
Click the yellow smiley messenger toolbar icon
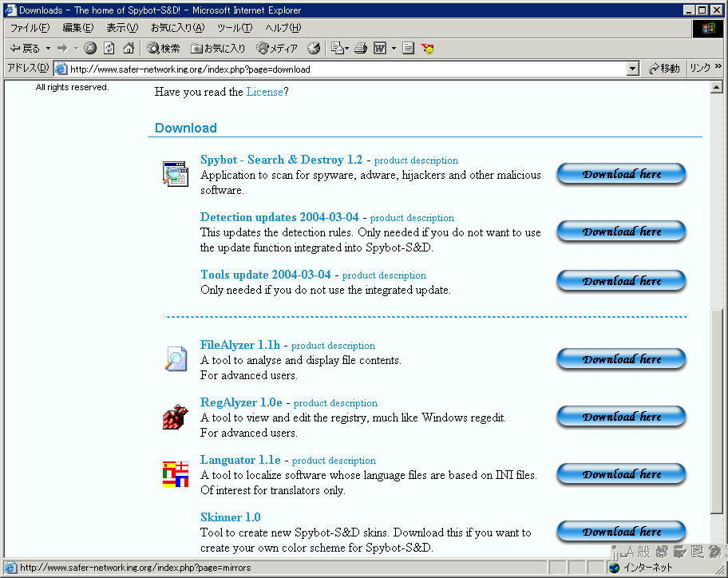pos(428,48)
